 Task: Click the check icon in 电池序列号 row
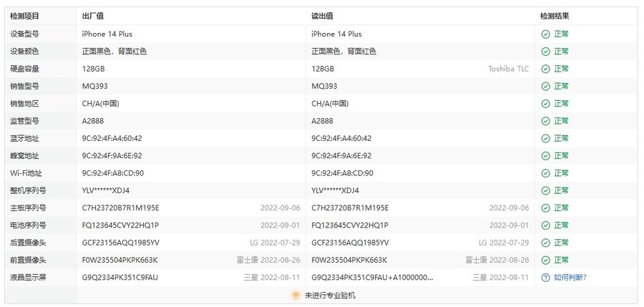pyautogui.click(x=545, y=225)
